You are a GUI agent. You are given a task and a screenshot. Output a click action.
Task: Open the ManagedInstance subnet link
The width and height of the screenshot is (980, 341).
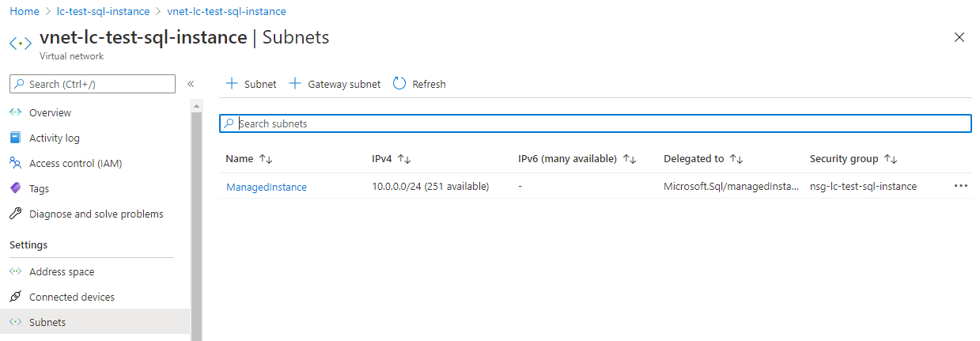coord(267,187)
